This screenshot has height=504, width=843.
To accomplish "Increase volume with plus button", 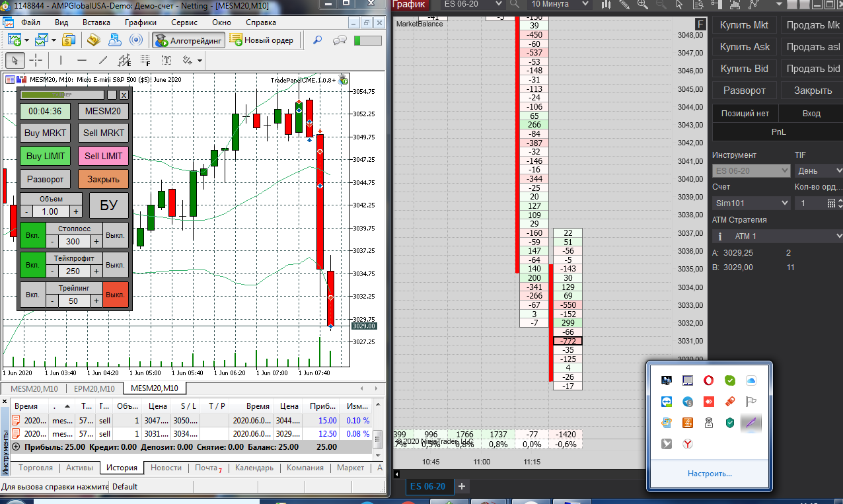I will tap(76, 211).
